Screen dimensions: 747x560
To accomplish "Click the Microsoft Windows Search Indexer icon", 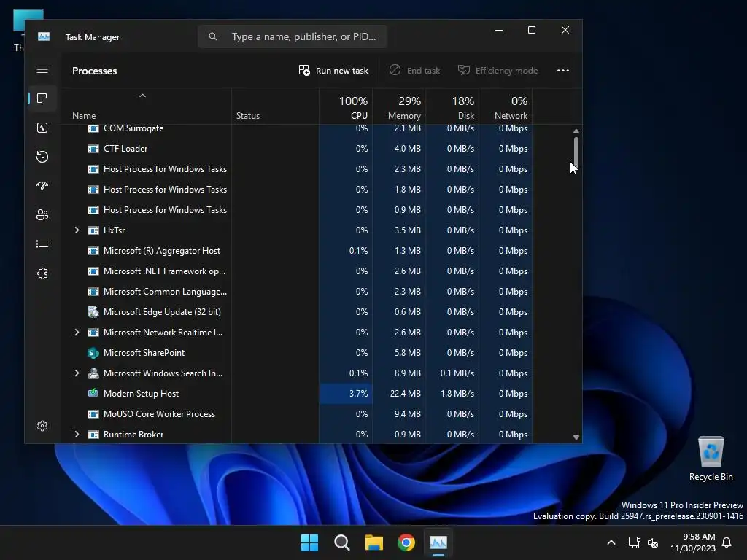I will coord(93,373).
